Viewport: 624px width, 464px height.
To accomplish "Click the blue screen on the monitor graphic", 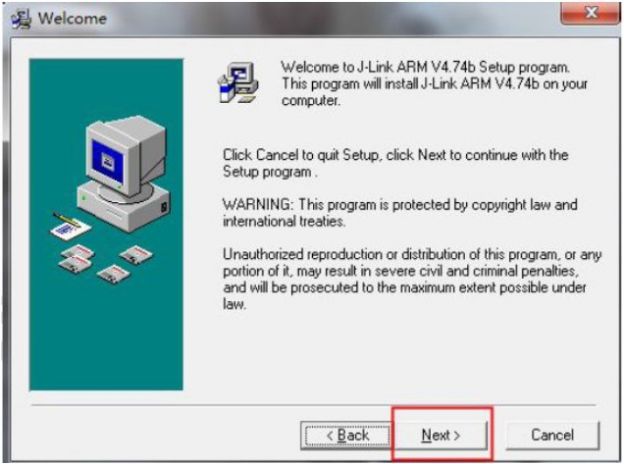I will pyautogui.click(x=107, y=161).
